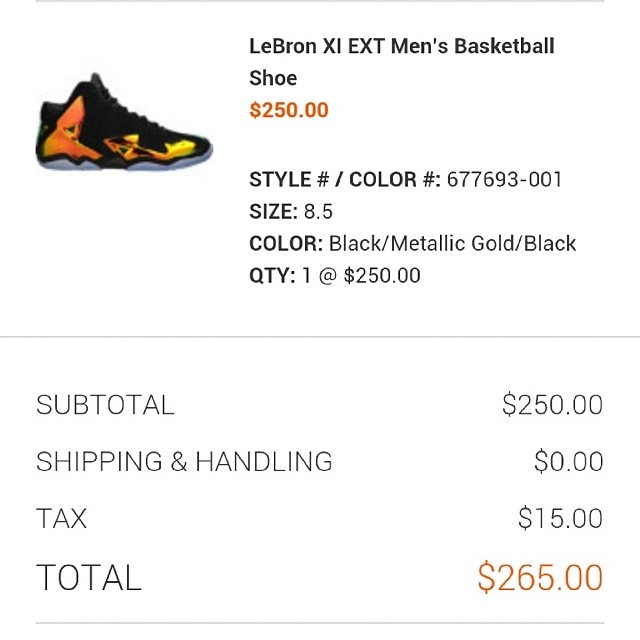Select the shipping amount $0.00
Screen dimensions: 640x640
click(x=568, y=462)
